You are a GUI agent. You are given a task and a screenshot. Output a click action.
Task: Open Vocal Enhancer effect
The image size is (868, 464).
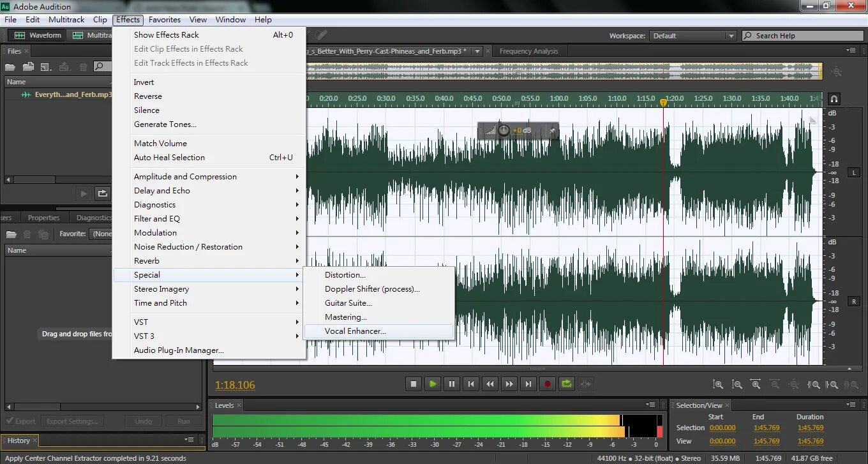pos(379,331)
